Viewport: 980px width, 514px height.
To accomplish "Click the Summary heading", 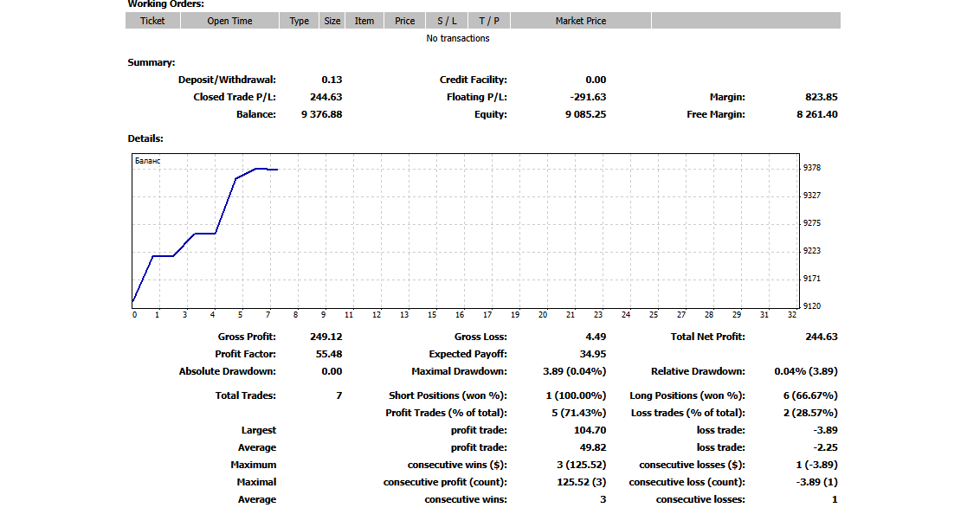I will [x=152, y=62].
